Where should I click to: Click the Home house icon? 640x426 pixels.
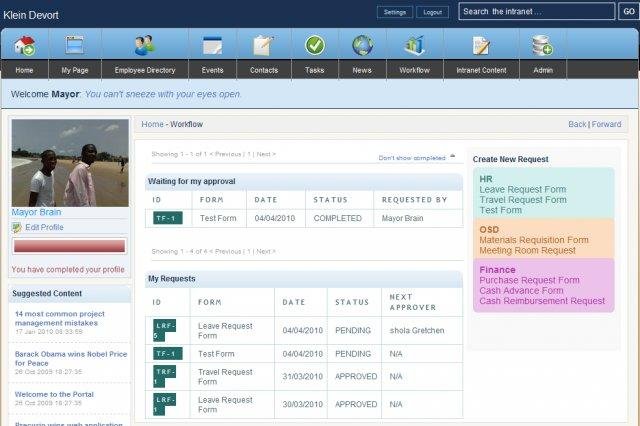(x=24, y=45)
